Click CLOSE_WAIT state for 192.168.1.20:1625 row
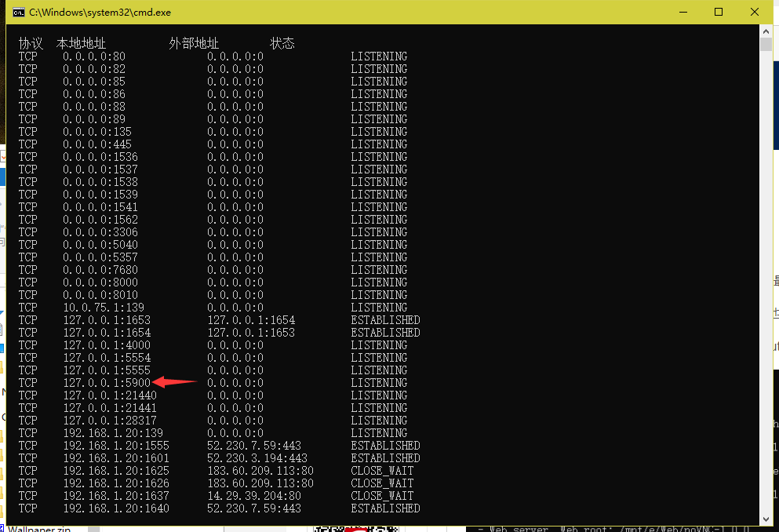The image size is (779, 532). pos(382,471)
